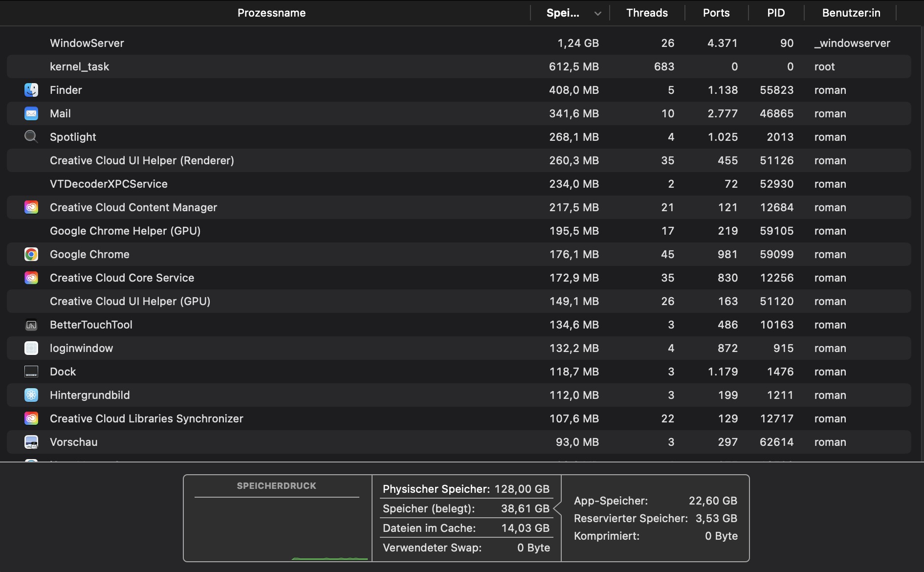
Task: Select the WindowServer process row
Action: click(x=459, y=43)
